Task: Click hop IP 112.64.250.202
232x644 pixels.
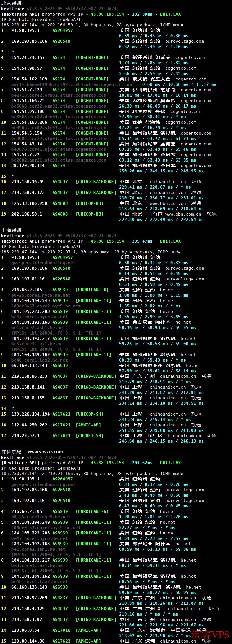Action: click(x=29, y=425)
